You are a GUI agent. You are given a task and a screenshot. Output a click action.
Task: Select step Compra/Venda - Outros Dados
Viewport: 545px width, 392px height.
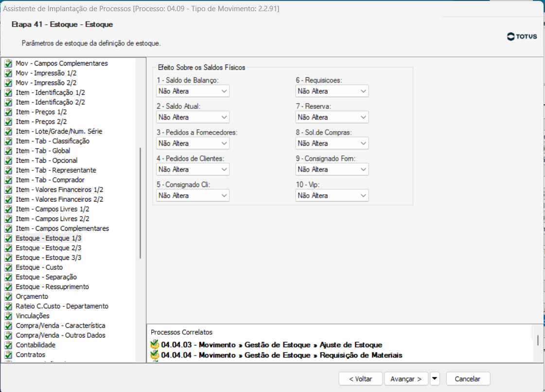60,336
